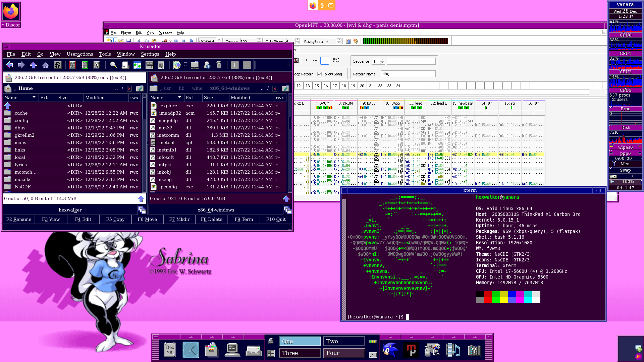Click the magnifier search icon in Krusader
644x362 pixels.
pos(113,65)
